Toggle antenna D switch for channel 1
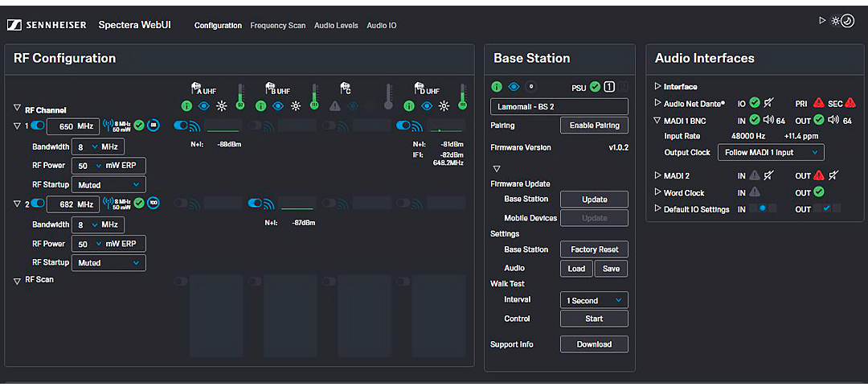868x391 pixels. click(404, 126)
